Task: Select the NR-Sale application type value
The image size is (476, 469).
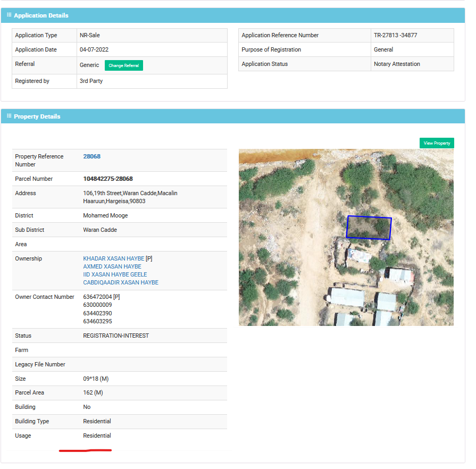Action: tap(89, 35)
